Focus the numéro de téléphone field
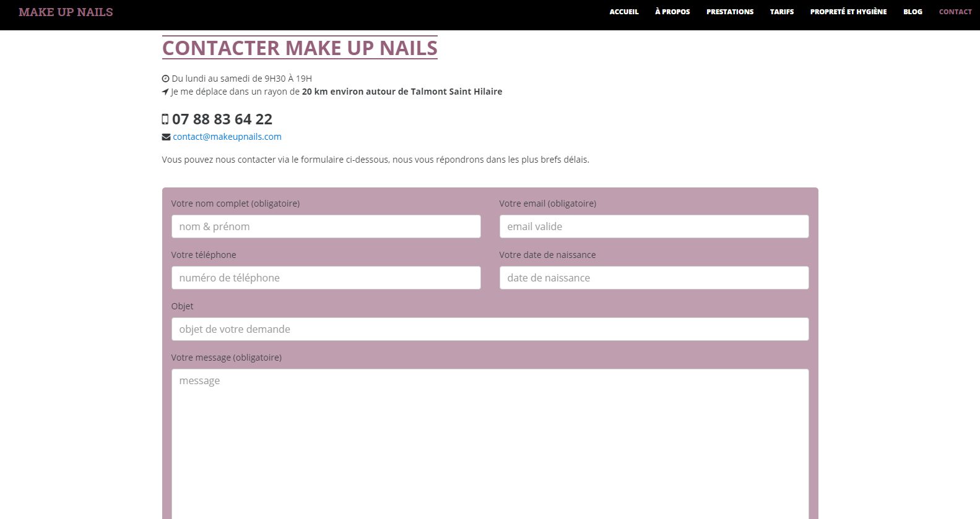 pos(326,278)
